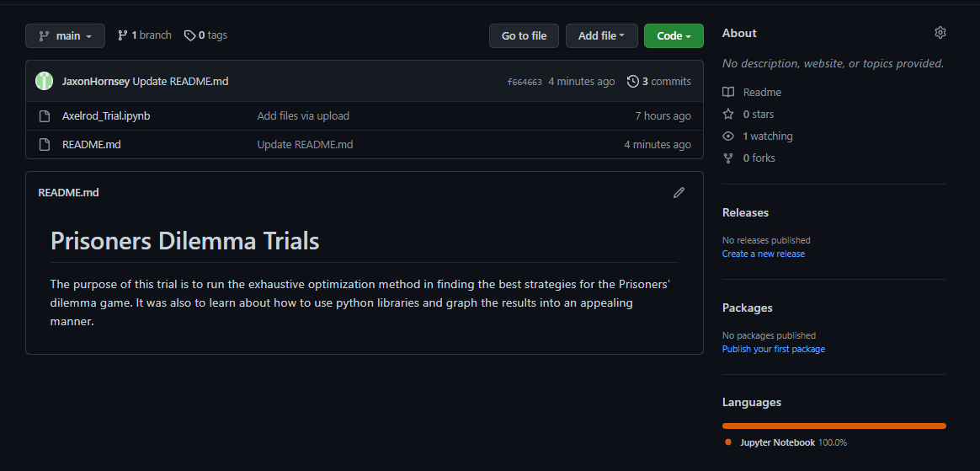
Task: Click the tag icon next to 0 tags
Action: point(190,35)
